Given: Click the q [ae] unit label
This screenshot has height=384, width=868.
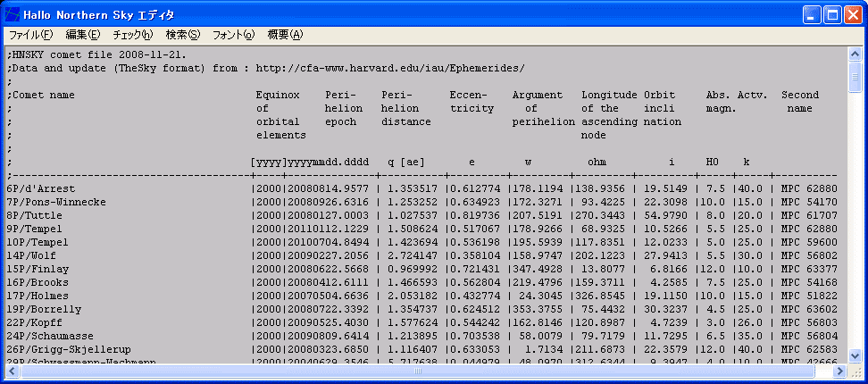Looking at the screenshot, I should [405, 162].
